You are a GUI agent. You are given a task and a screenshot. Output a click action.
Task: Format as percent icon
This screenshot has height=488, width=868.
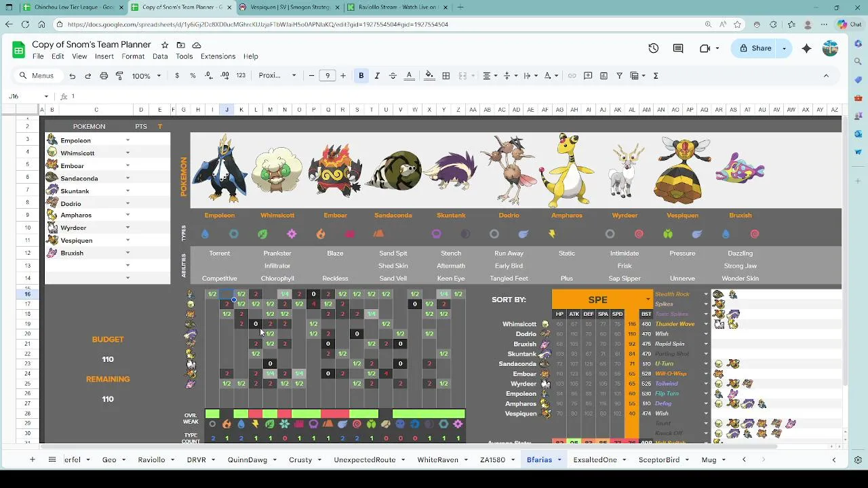193,76
